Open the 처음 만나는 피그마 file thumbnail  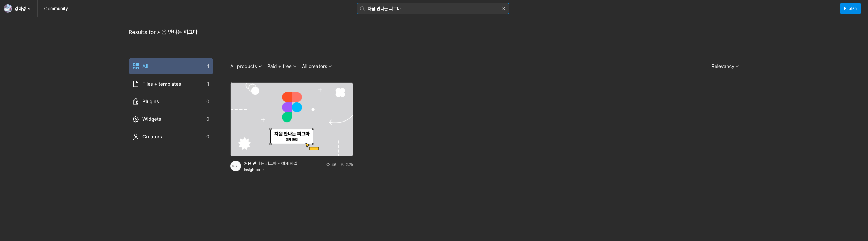click(292, 119)
